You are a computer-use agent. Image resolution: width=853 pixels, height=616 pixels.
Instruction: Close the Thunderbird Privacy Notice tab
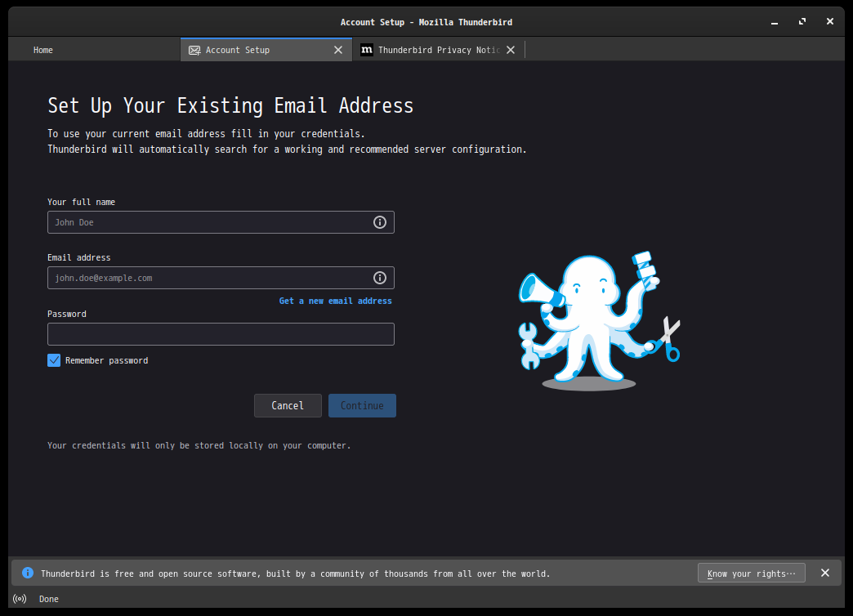coord(511,50)
